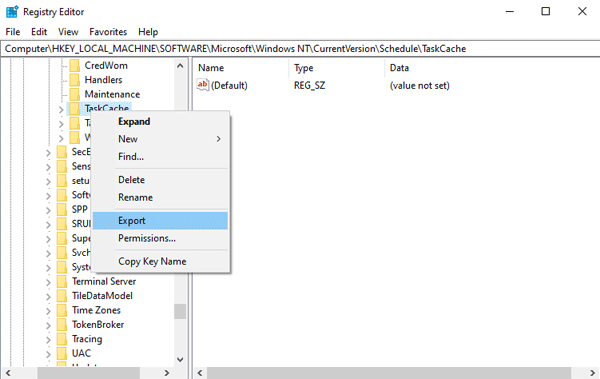
Task: Click tree pane scroll up arrow
Action: click(180, 66)
